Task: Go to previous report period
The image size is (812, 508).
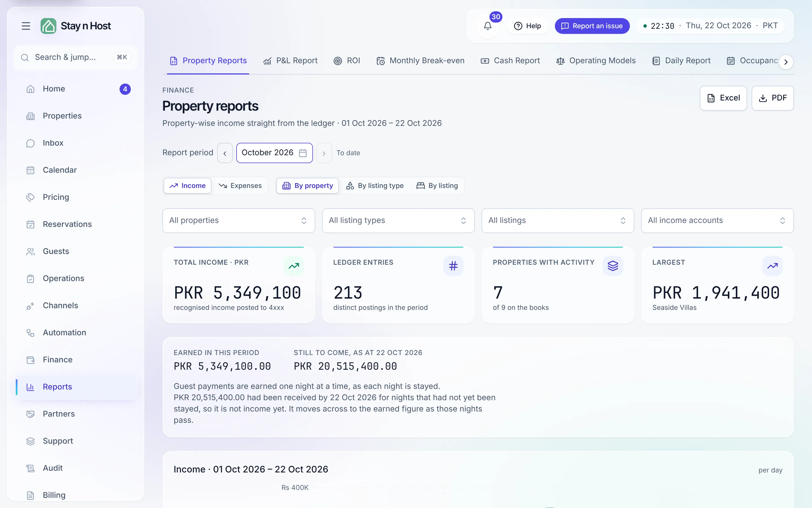Action: tap(225, 153)
